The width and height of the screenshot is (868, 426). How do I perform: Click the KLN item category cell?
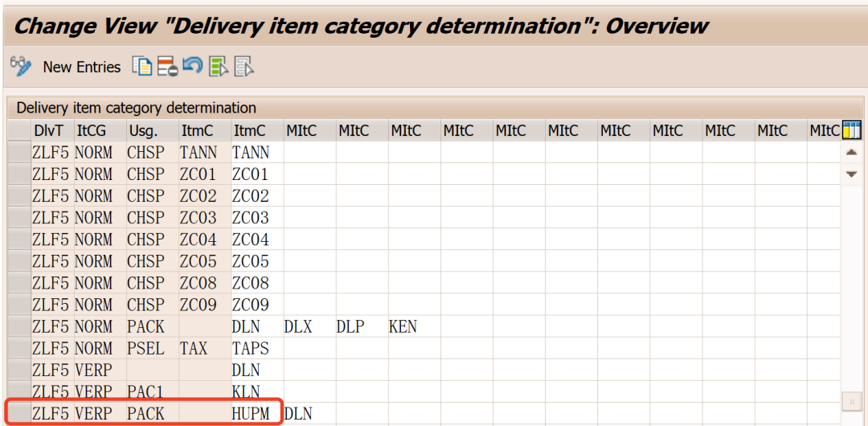(257, 391)
